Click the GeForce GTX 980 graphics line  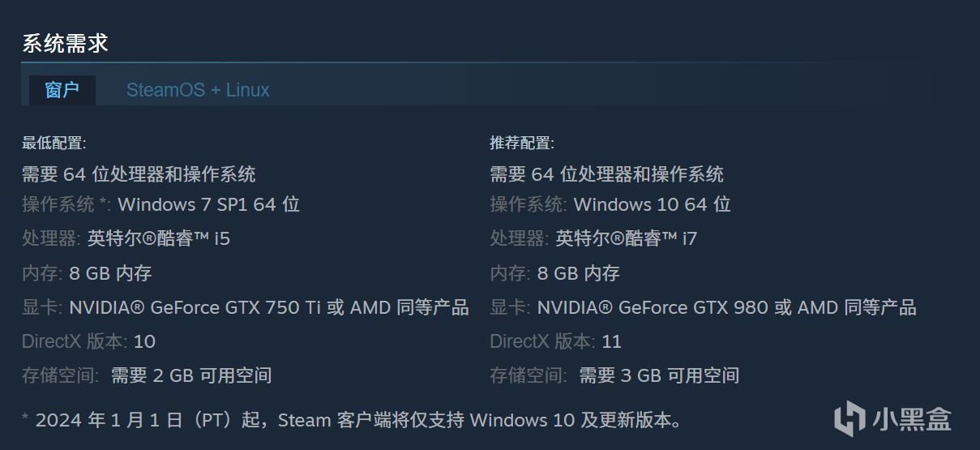coord(726,307)
